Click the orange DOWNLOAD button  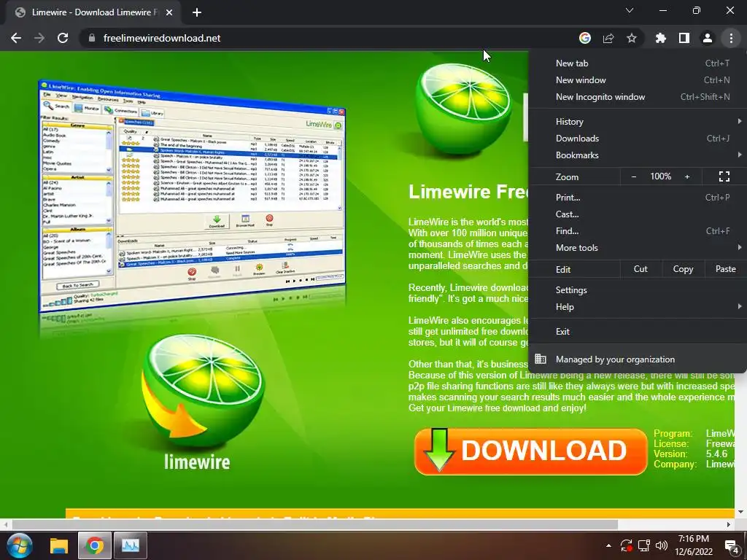pyautogui.click(x=531, y=451)
